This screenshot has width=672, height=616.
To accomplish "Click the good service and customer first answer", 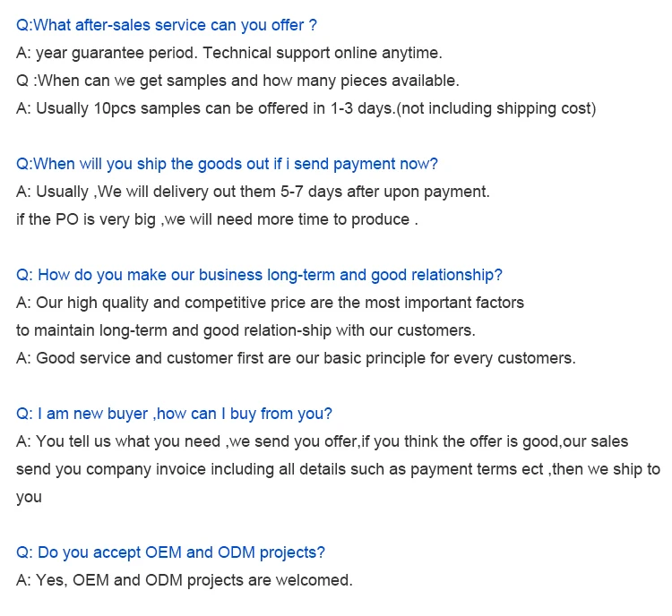I will click(x=296, y=358).
